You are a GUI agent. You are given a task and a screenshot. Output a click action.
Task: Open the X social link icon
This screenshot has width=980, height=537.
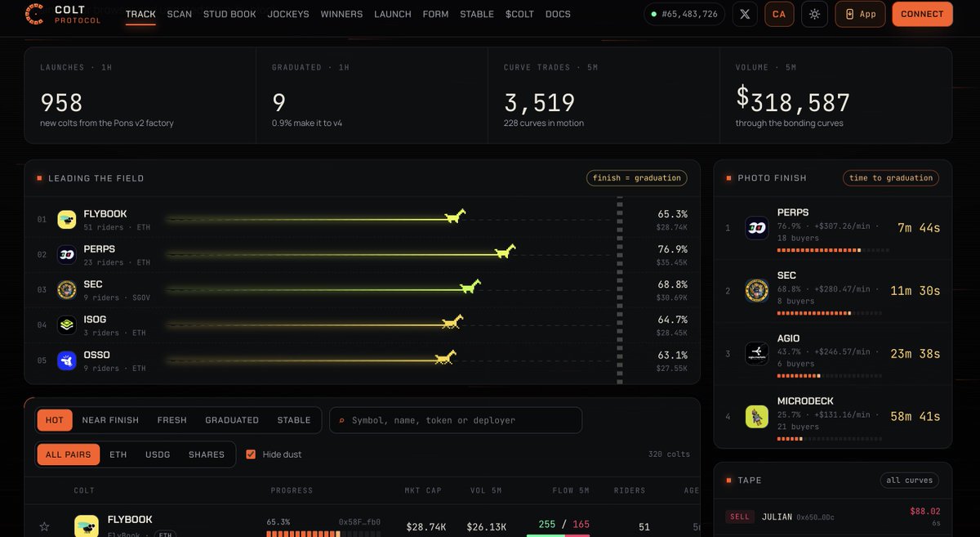click(x=744, y=14)
